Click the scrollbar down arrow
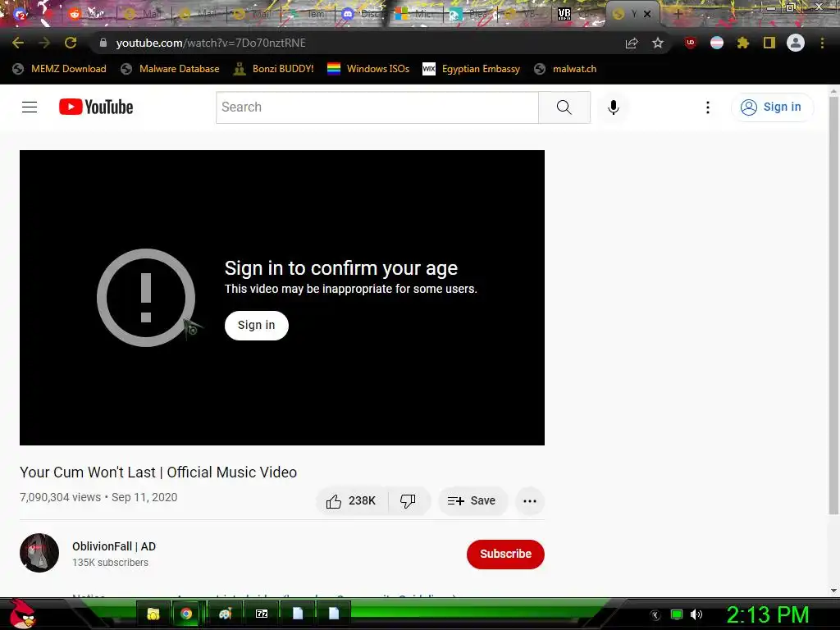Viewport: 840px width, 630px height. 833,591
